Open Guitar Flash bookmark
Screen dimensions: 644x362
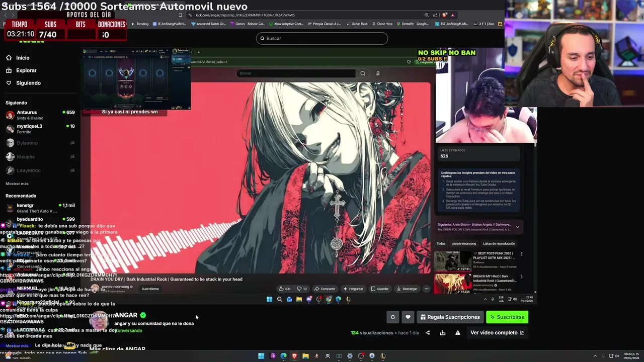click(x=357, y=24)
